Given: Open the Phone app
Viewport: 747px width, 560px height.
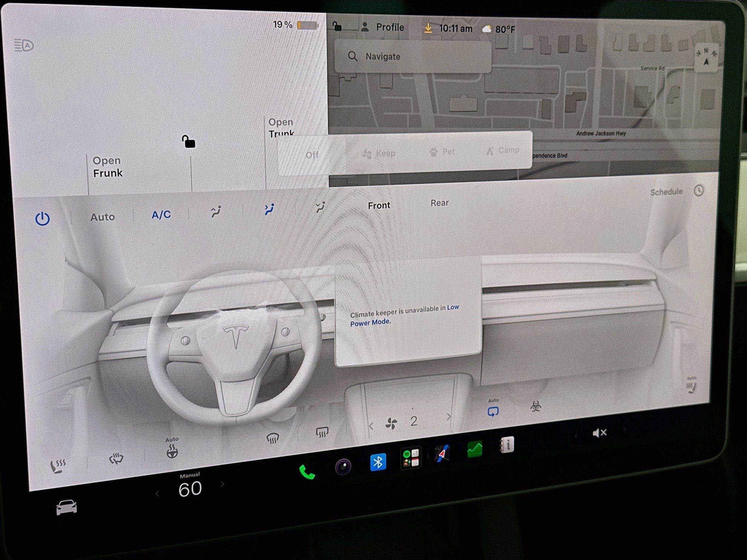Looking at the screenshot, I should [x=307, y=472].
